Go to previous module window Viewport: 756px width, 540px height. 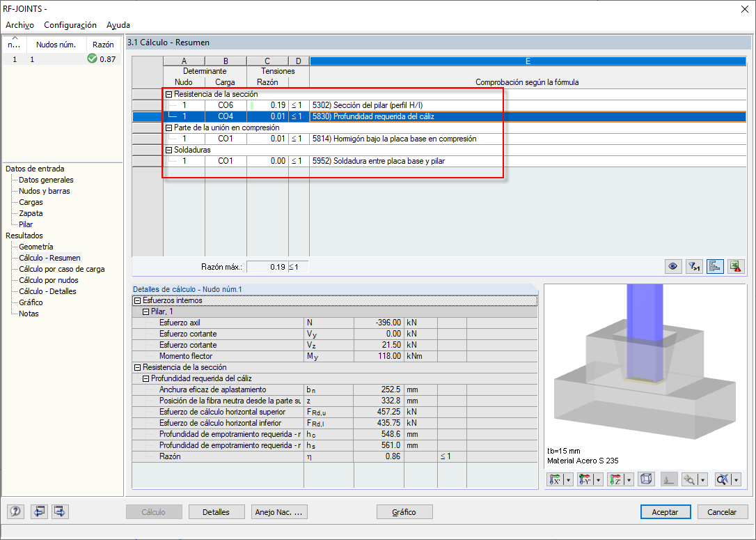pyautogui.click(x=38, y=511)
